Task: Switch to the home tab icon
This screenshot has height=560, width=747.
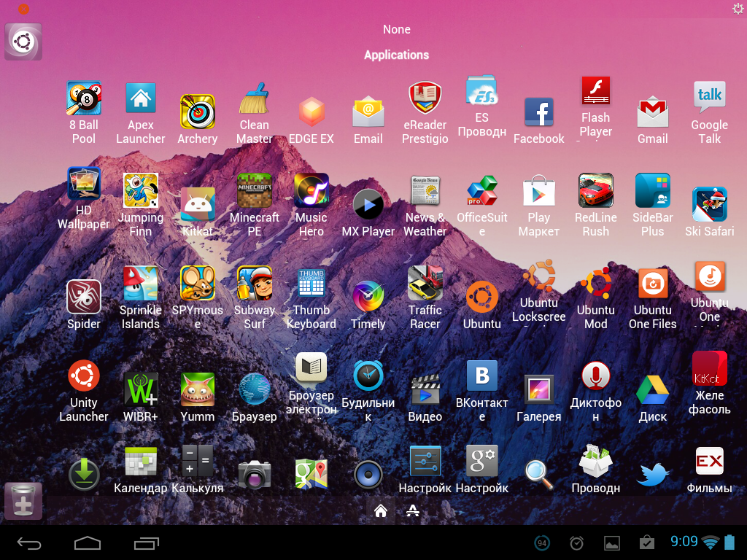Action: pyautogui.click(x=380, y=511)
